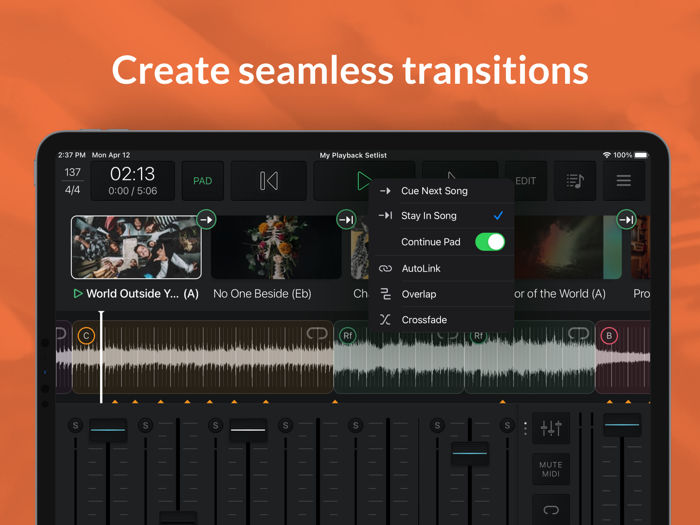The height and width of the screenshot is (525, 700).
Task: Open the setlist music icon
Action: click(575, 181)
